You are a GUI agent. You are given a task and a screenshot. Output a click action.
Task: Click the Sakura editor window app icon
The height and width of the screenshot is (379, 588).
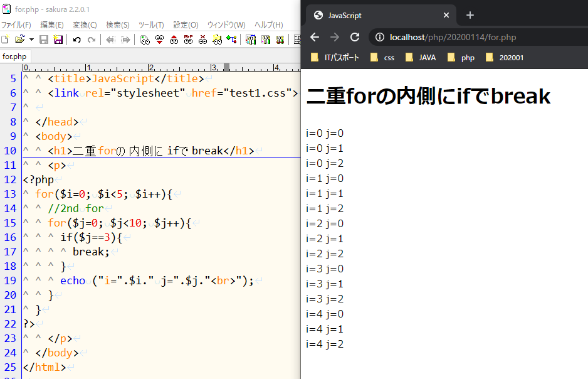click(6, 9)
